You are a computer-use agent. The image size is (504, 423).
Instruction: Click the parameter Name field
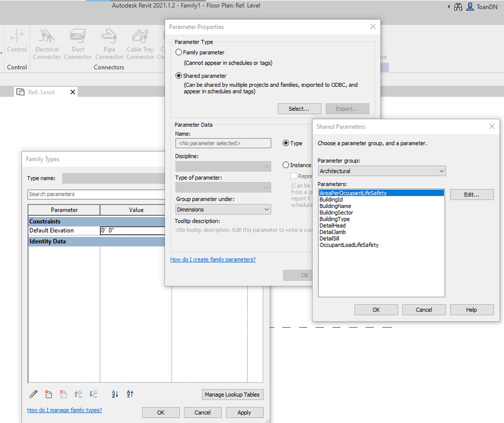click(x=223, y=143)
